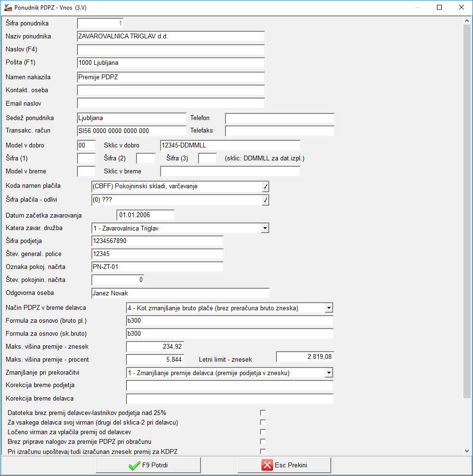The width and height of the screenshot is (473, 476).
Task: Click Namen nakazila field with Premije PDPZ
Action: click(171, 77)
